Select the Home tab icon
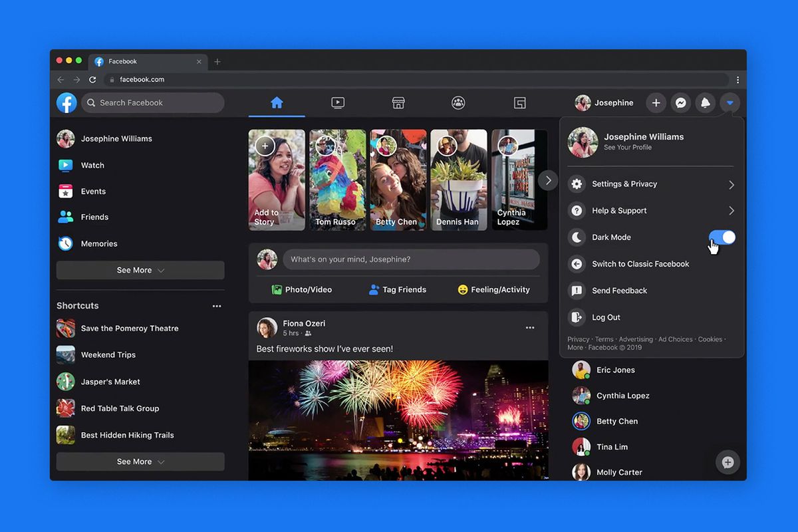Image resolution: width=798 pixels, height=532 pixels. coord(276,102)
